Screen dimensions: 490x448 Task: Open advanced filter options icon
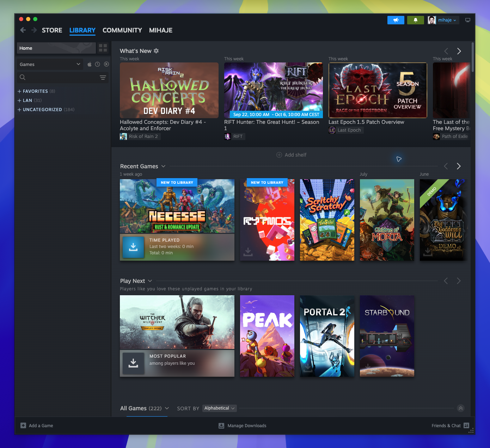pyautogui.click(x=103, y=78)
